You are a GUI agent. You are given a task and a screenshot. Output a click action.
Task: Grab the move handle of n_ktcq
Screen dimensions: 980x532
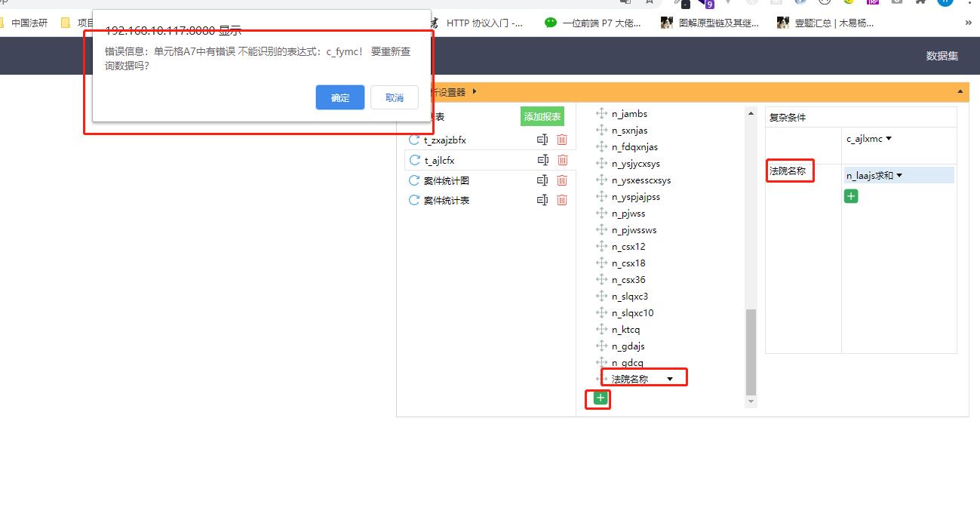601,329
